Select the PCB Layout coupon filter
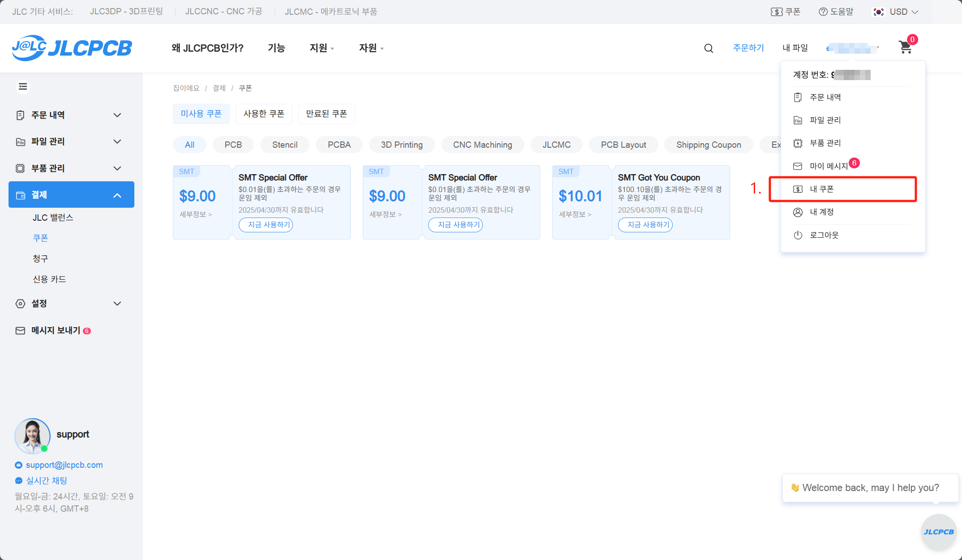Image resolution: width=962 pixels, height=560 pixels. [623, 145]
